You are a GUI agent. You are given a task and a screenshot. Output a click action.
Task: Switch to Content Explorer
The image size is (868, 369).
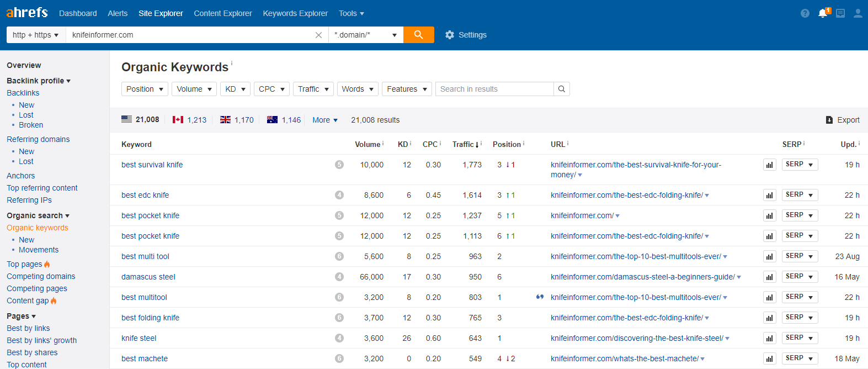(x=223, y=13)
